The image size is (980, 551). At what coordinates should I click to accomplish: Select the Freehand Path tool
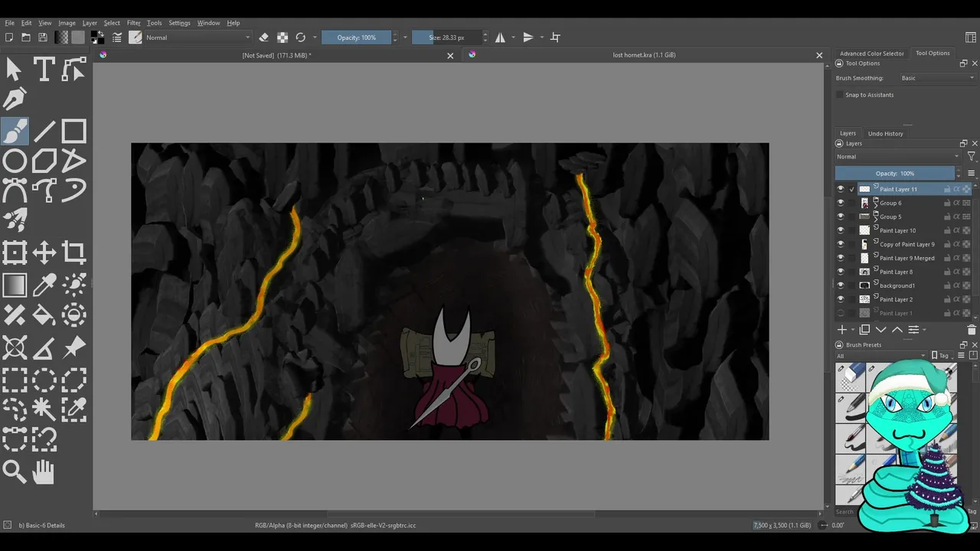tap(44, 190)
